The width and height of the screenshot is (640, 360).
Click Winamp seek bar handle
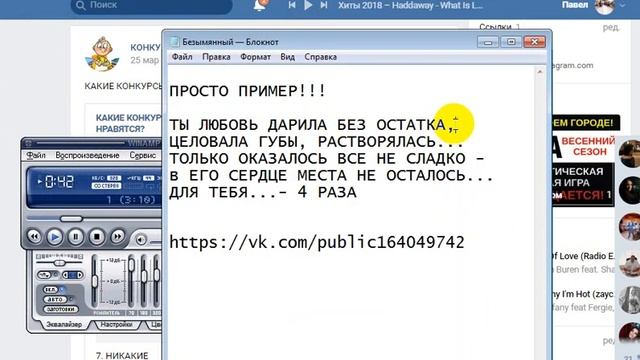71,219
